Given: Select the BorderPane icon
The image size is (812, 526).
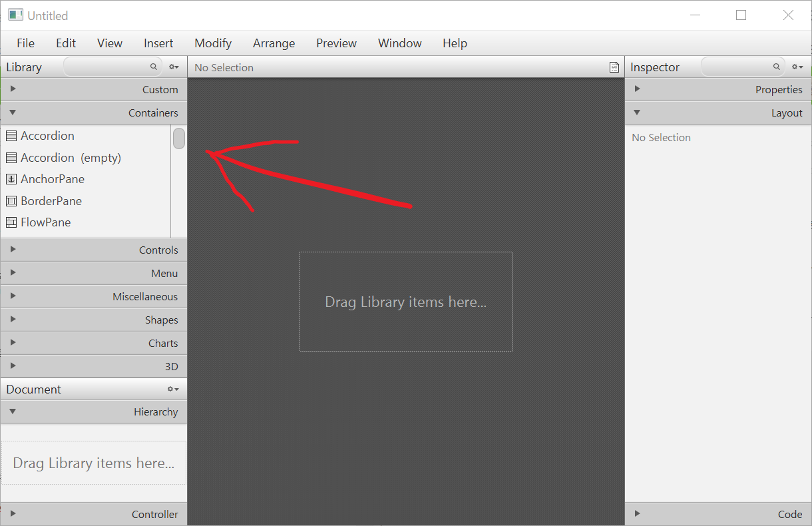Looking at the screenshot, I should tap(11, 201).
